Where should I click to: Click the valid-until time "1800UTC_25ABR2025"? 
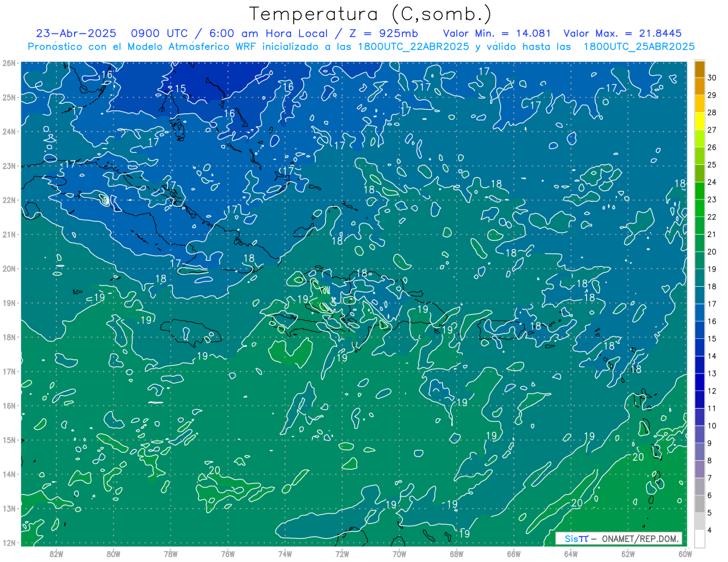[639, 47]
